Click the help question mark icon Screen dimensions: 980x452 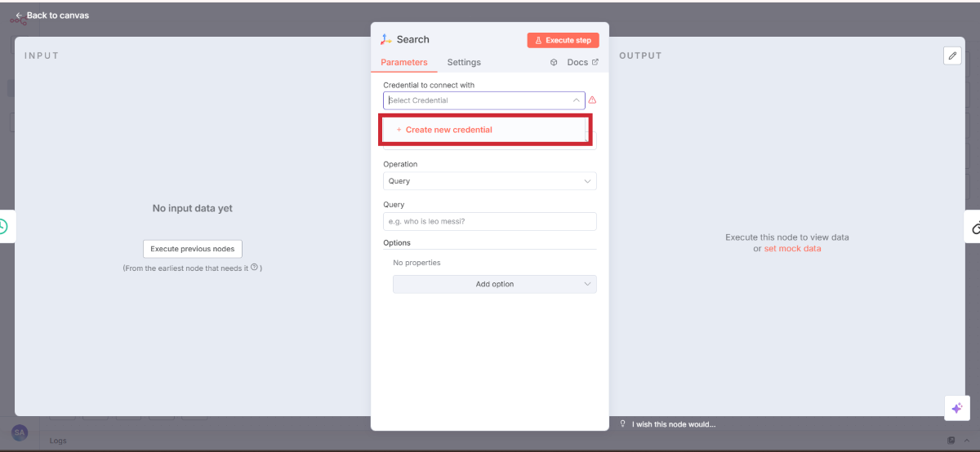tap(254, 268)
